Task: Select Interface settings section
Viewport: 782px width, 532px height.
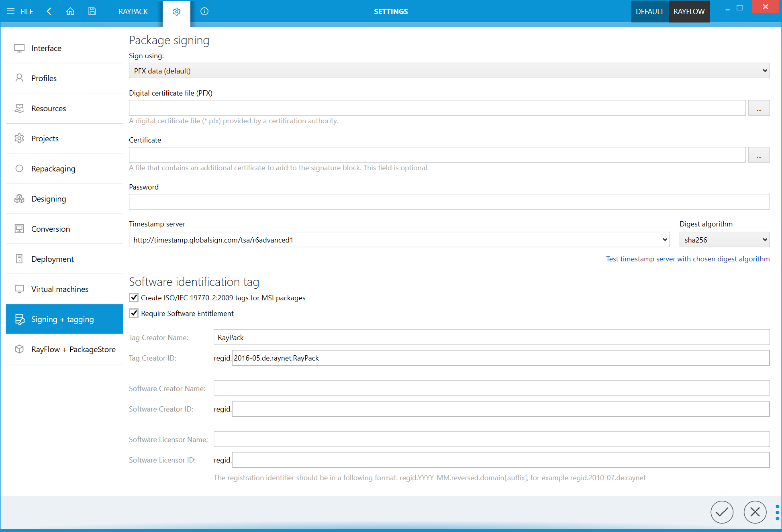Action: tap(64, 48)
